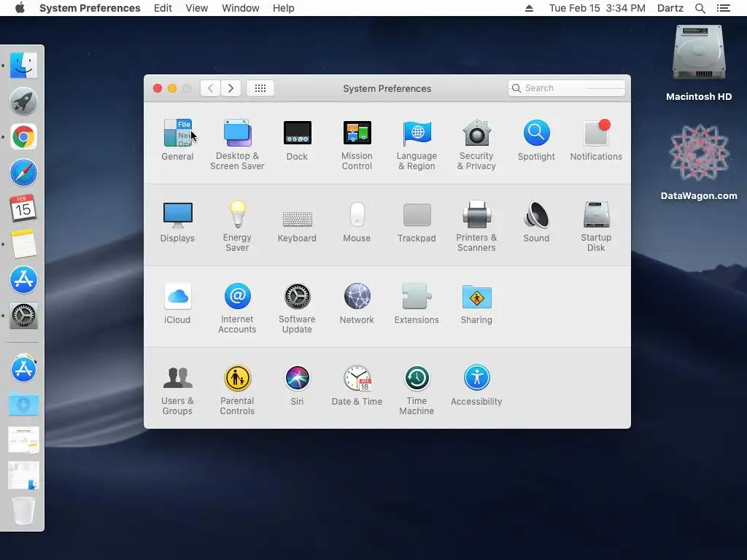
Task: Open Printers & Scanners preferences
Action: [x=476, y=226]
